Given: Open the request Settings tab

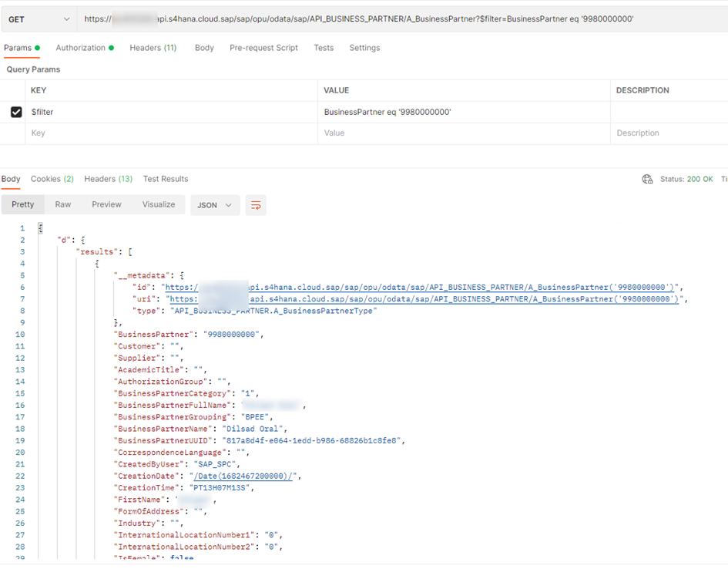Looking at the screenshot, I should pos(364,48).
